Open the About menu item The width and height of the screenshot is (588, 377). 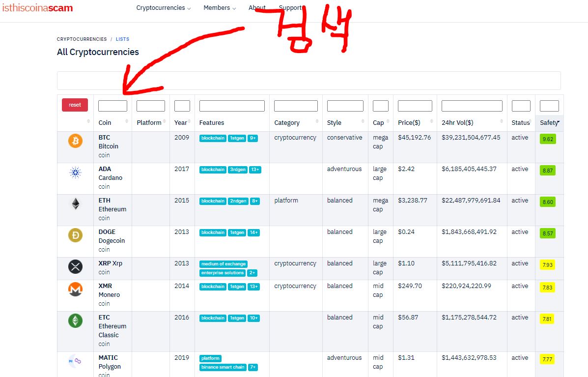point(256,8)
